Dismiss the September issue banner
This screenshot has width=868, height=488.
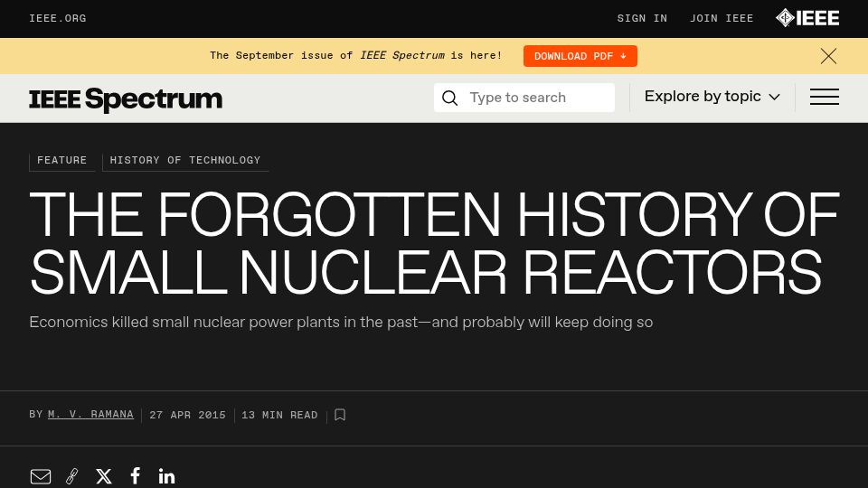[x=828, y=56]
